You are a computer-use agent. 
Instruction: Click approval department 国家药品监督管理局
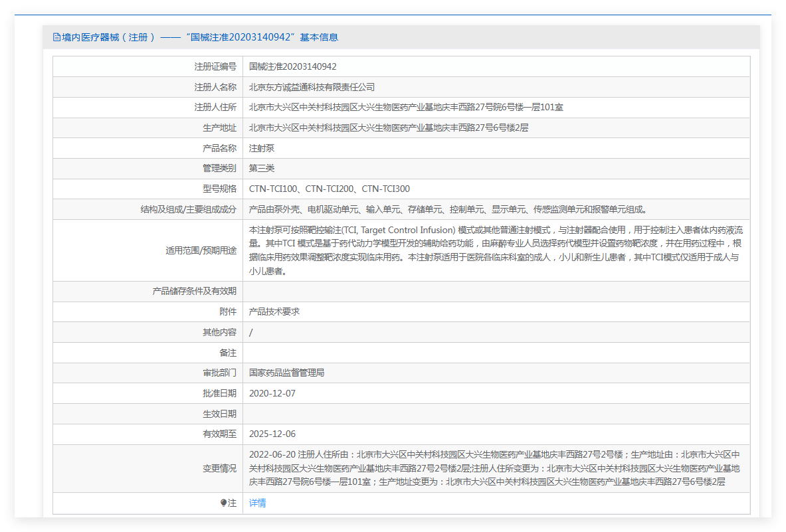click(x=287, y=373)
